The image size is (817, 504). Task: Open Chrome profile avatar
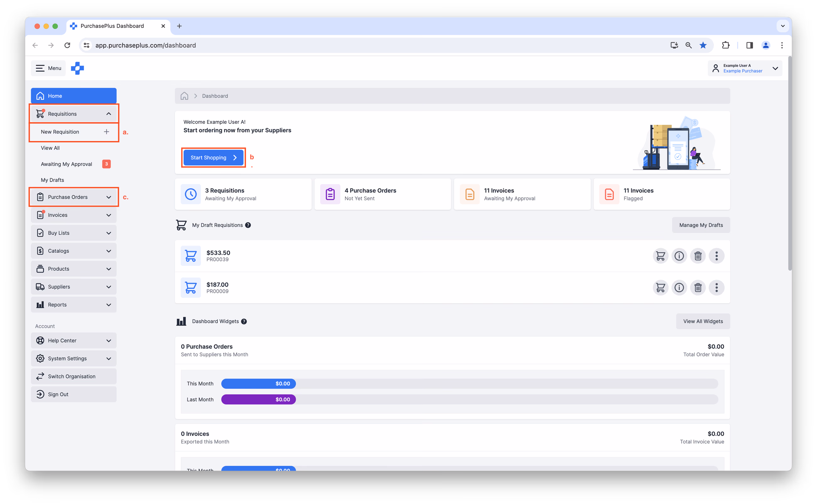765,45
